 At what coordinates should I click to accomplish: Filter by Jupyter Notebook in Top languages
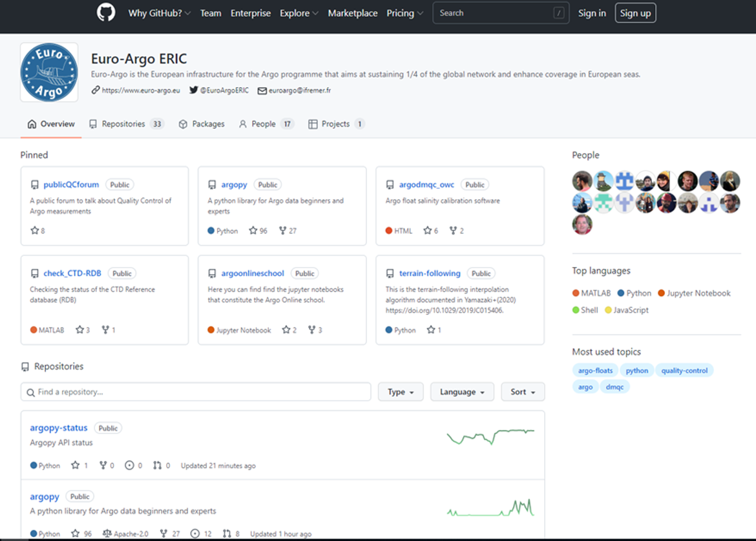694,293
